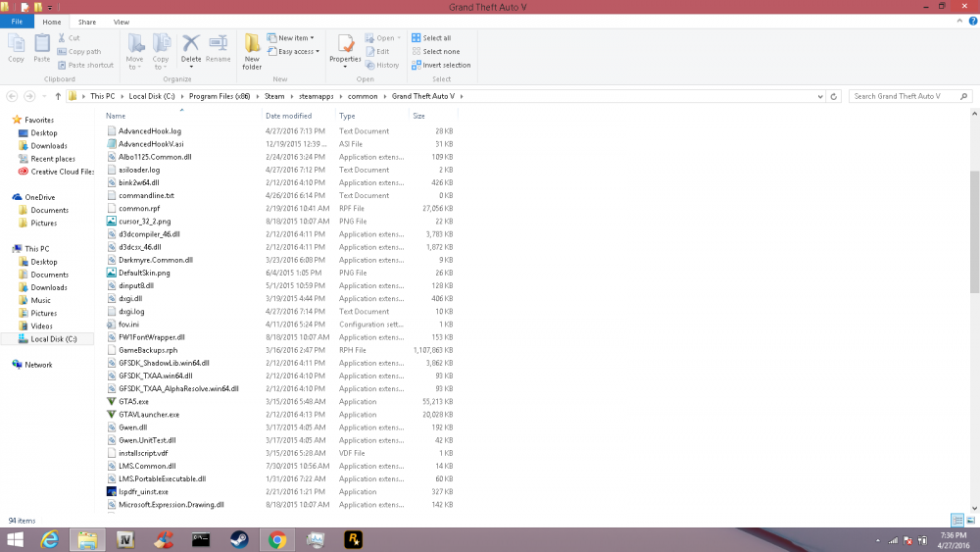Image resolution: width=980 pixels, height=552 pixels.
Task: Select Network in navigation pane
Action: click(38, 365)
